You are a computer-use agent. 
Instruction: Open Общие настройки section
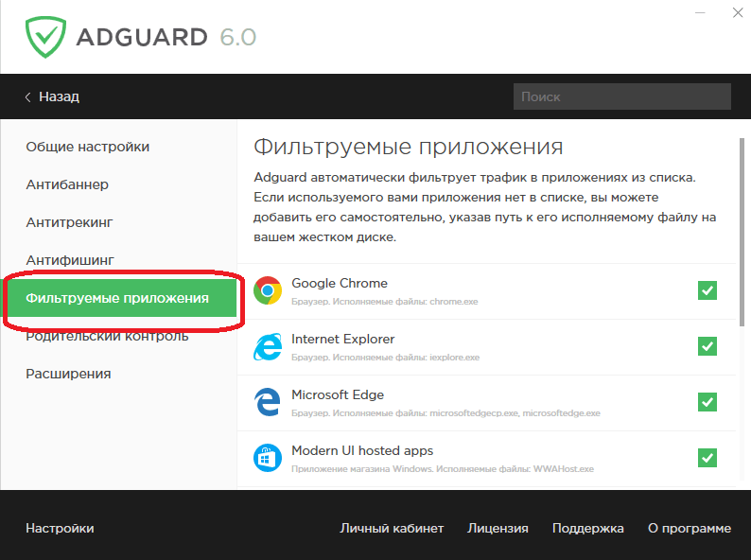[x=88, y=147]
